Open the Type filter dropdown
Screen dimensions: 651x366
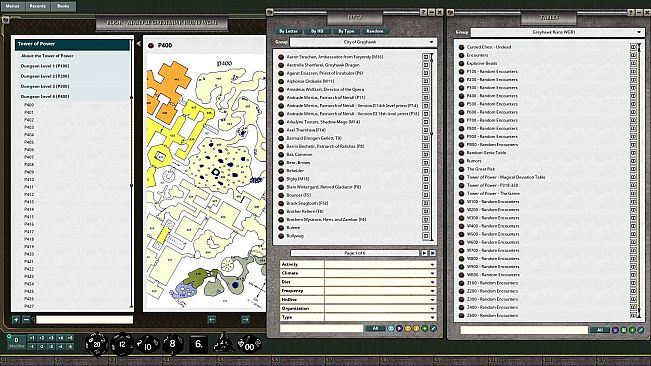[x=380, y=317]
